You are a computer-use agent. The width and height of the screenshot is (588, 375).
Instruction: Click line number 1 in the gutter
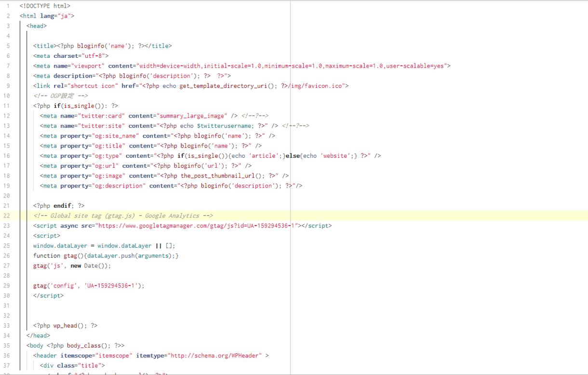tap(8, 6)
